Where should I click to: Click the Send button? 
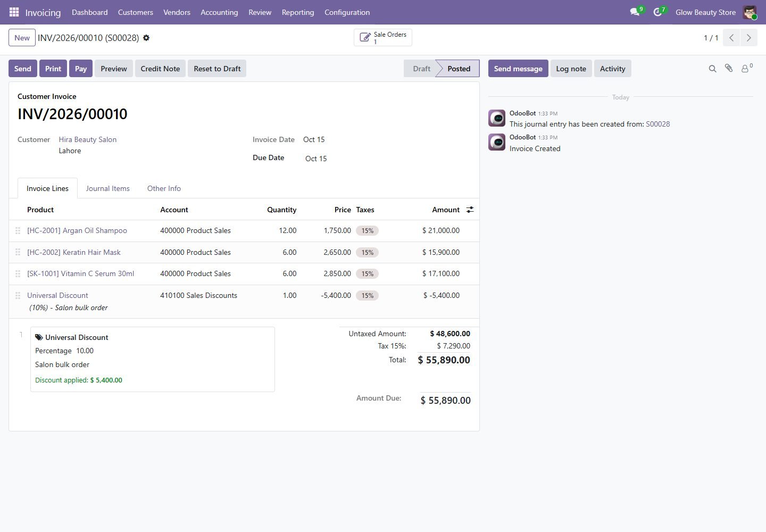[23, 69]
